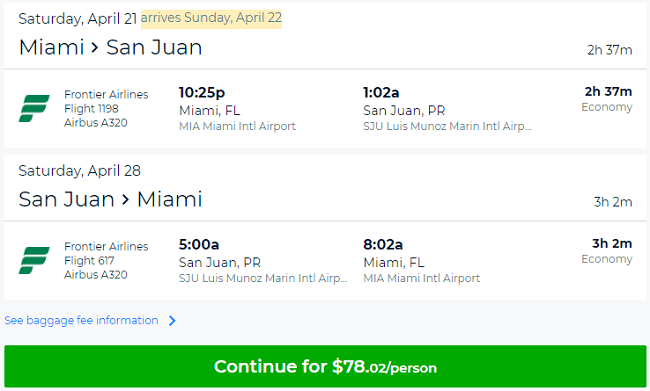Click the arrow between Miami and San Juan
Image resolution: width=650 pixels, height=391 pixels.
click(95, 47)
